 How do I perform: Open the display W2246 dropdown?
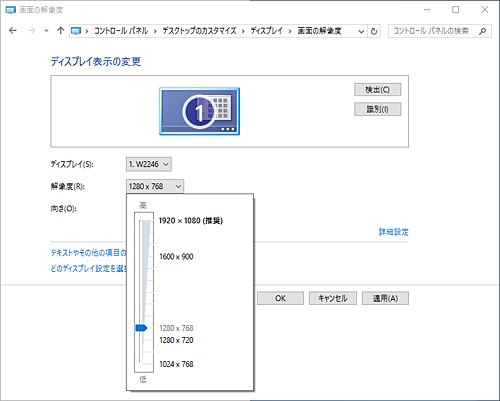point(149,164)
